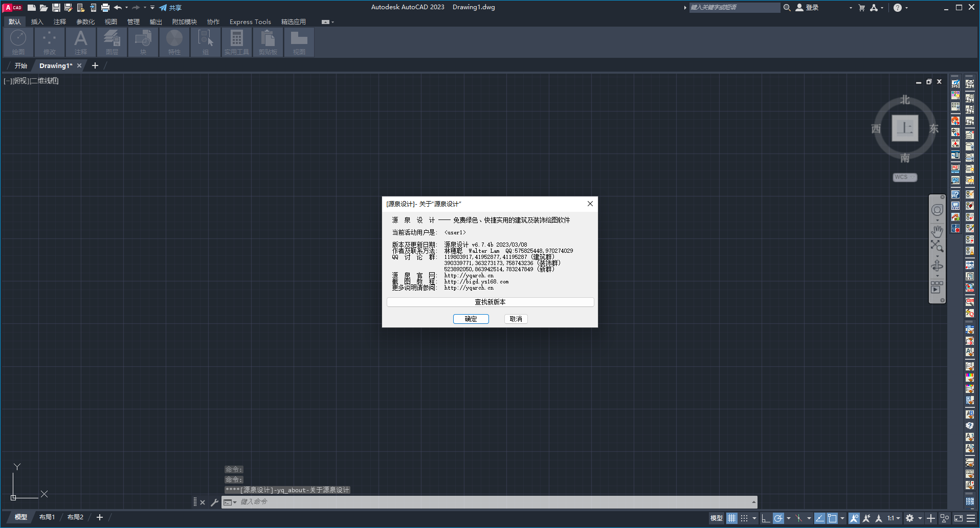Screen dimensions: 980x528
Task: Click the Save icon in quick access toolbar
Action: click(56, 8)
